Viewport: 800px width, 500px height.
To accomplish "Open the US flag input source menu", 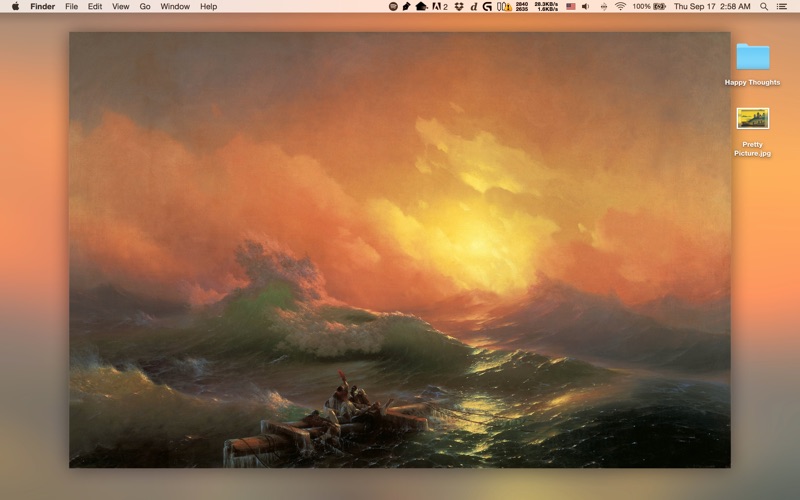I will pos(570,7).
